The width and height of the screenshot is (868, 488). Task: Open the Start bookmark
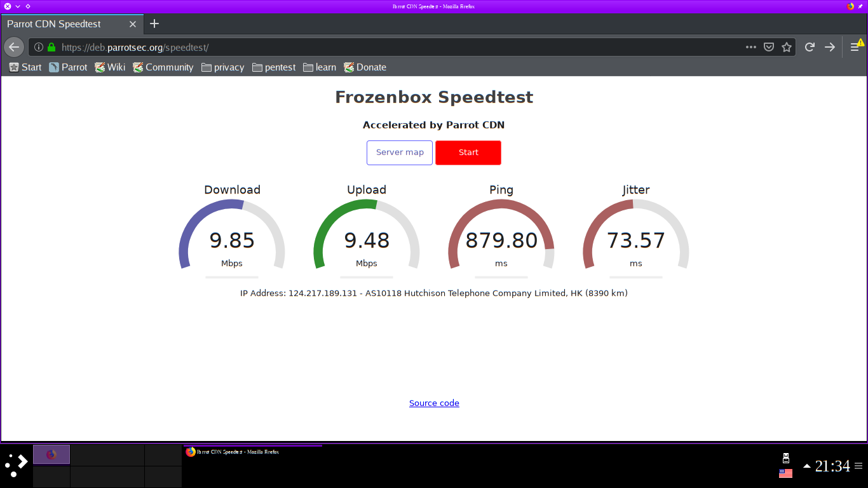click(x=25, y=67)
